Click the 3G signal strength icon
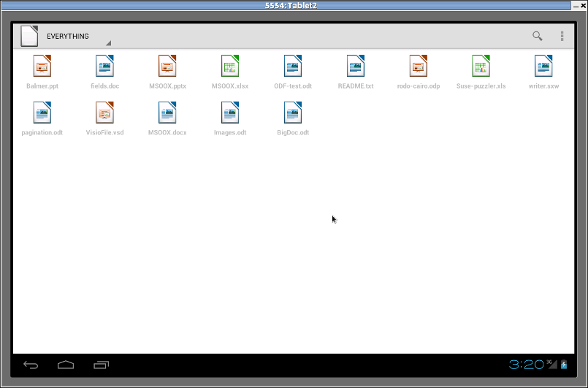 point(551,364)
